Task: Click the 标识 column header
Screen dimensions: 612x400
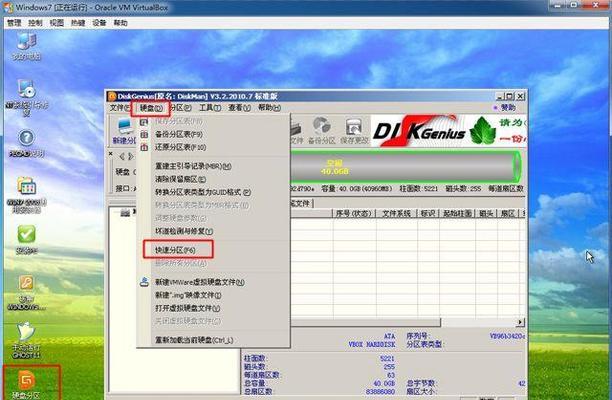Action: pos(428,213)
